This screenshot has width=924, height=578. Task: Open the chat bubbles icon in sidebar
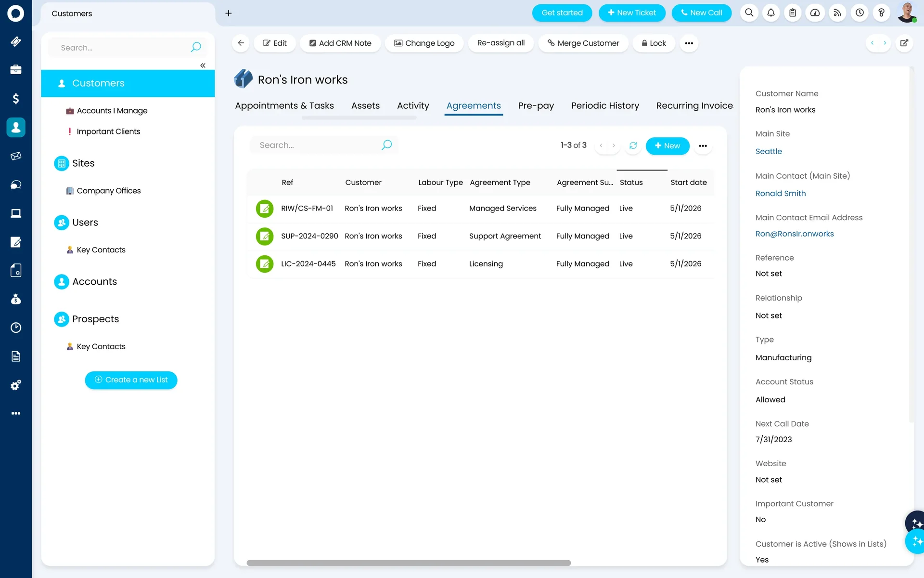click(x=16, y=184)
